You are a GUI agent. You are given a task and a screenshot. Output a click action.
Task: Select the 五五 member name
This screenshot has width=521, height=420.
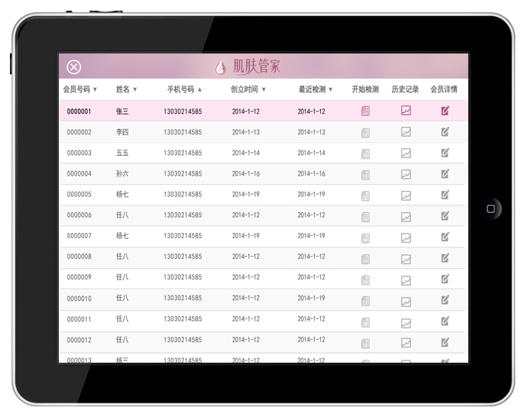click(122, 153)
